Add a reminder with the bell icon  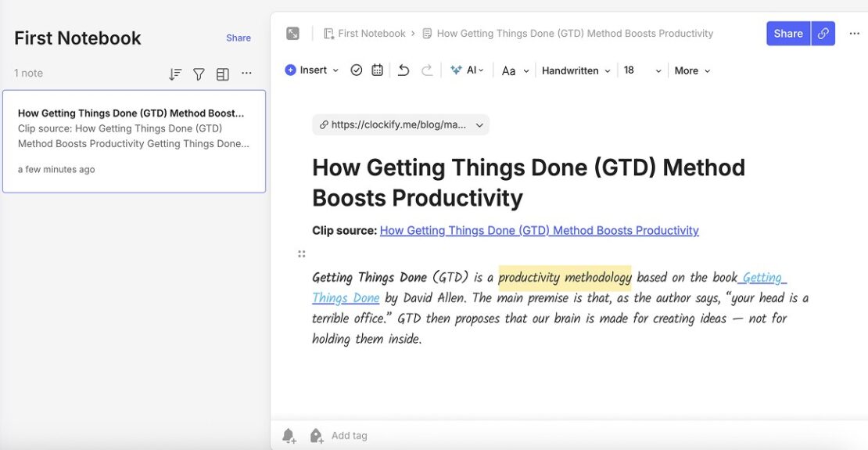pyautogui.click(x=289, y=436)
